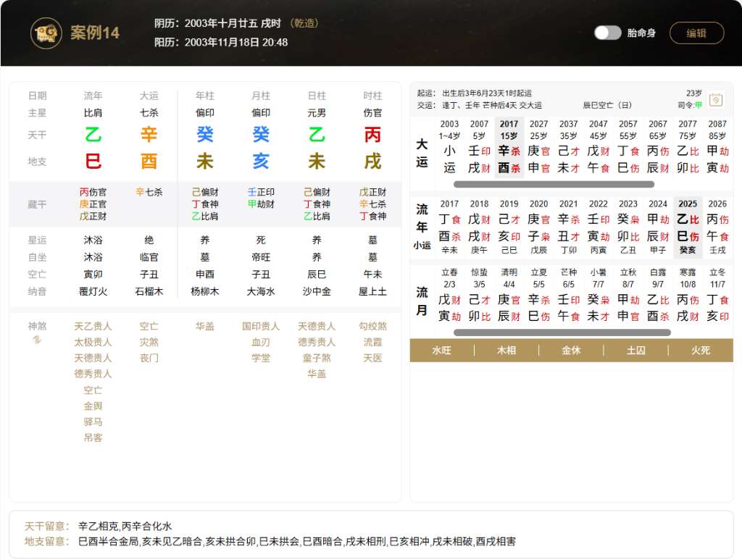Viewport: 742px width, 560px height.
Task: Click the 戌 时柱 earthly branch
Action: [373, 162]
